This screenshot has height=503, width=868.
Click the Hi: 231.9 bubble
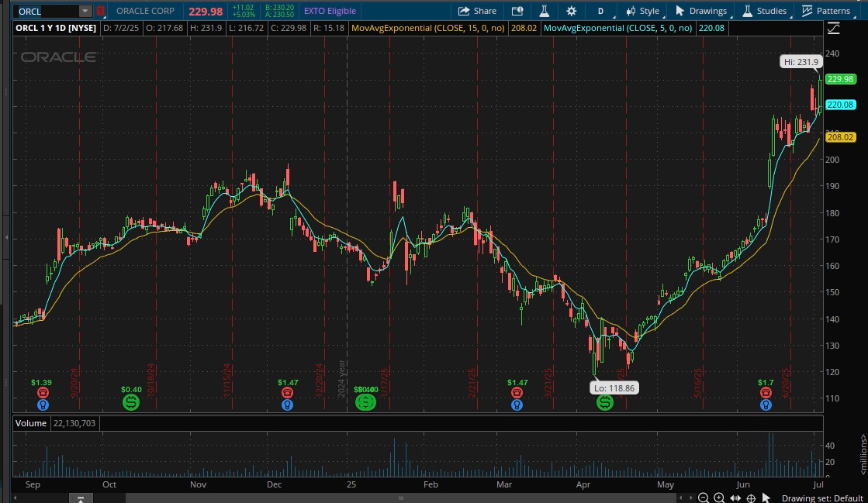[801, 62]
